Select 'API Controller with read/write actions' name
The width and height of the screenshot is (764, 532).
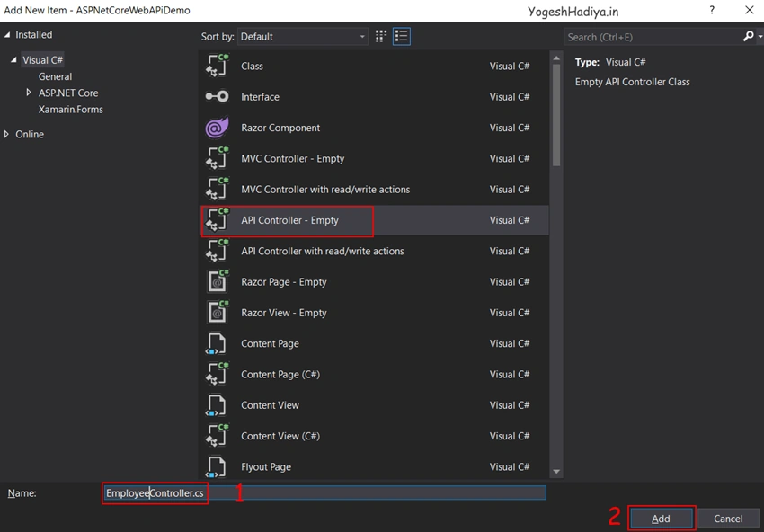323,251
